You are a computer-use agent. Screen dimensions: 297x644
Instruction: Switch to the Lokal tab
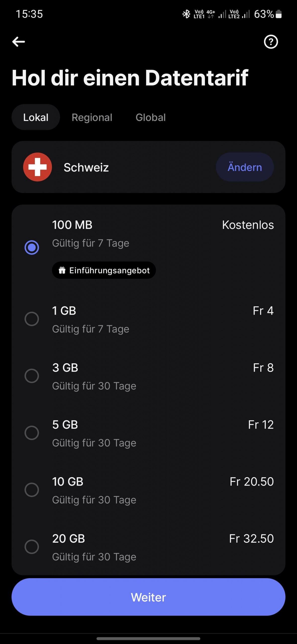tap(36, 117)
